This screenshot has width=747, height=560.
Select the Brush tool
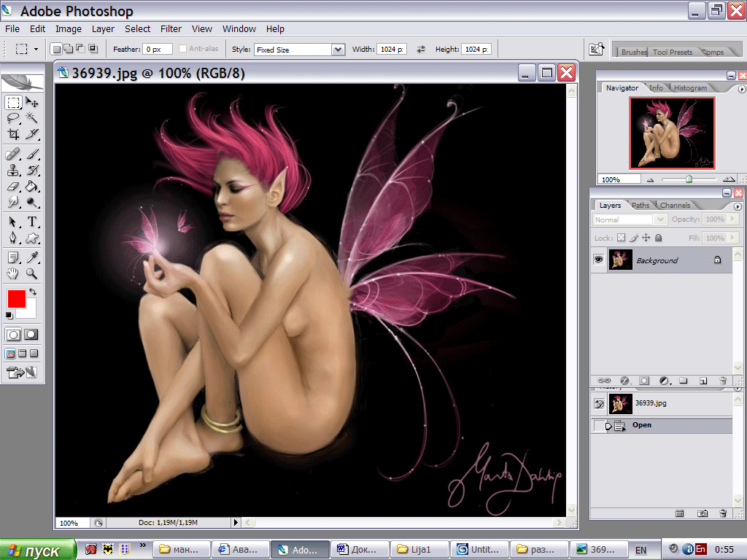point(32,155)
